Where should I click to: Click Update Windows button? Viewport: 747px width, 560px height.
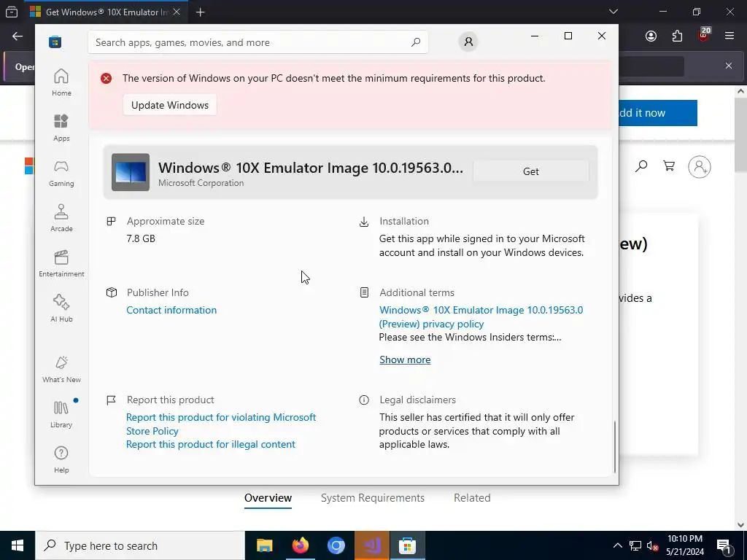(x=169, y=105)
